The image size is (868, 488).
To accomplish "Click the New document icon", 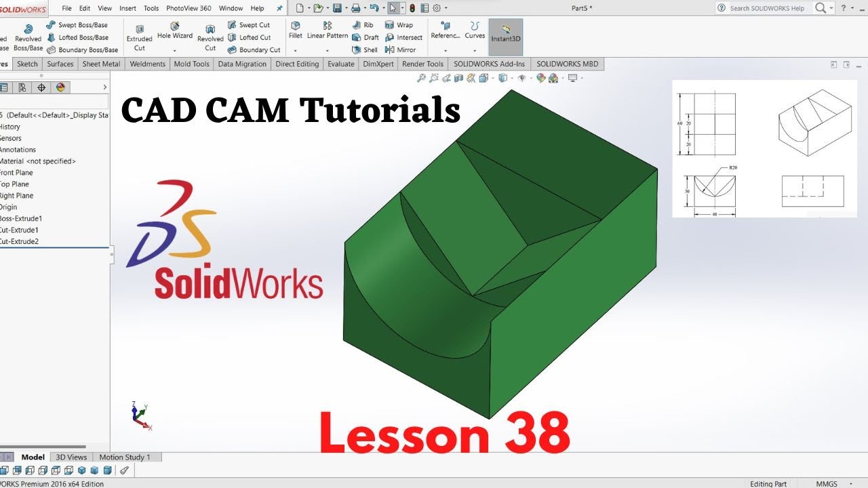I will click(299, 8).
